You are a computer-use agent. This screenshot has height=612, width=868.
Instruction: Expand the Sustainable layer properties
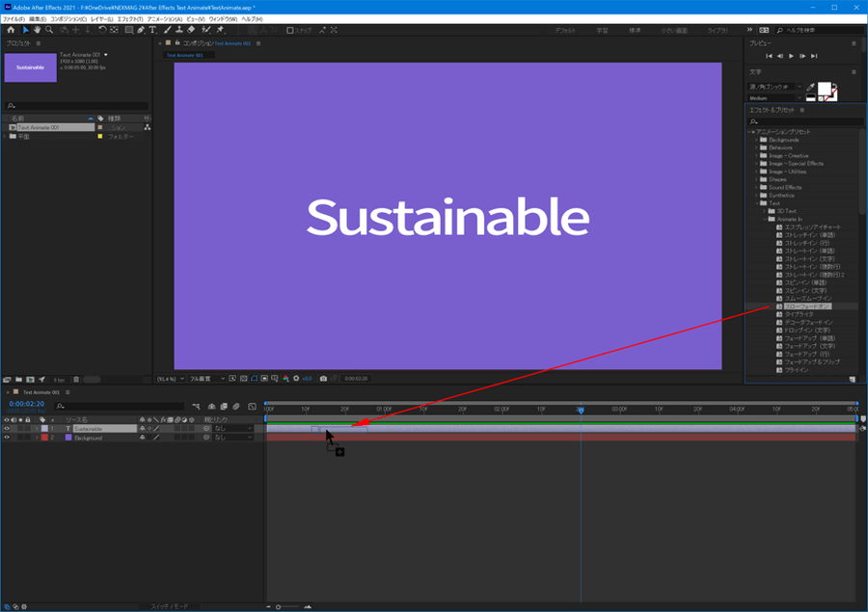pos(38,428)
